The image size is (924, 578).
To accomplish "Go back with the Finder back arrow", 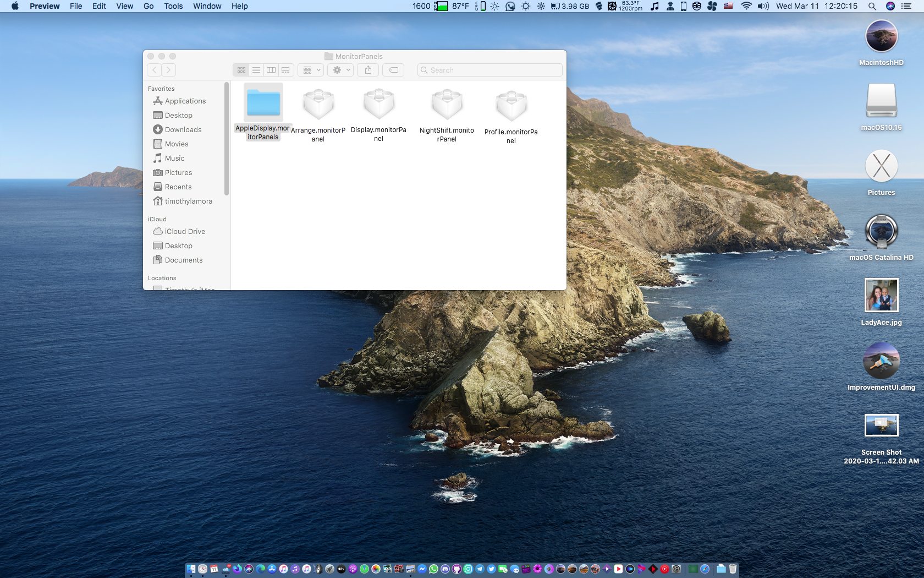I will point(155,70).
